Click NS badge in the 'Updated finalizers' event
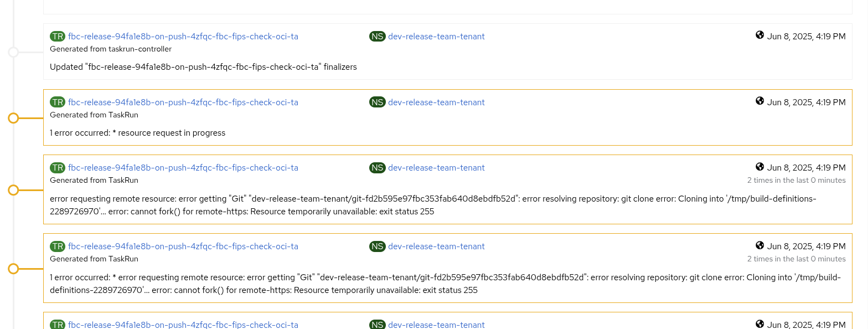The height and width of the screenshot is (329, 868). (x=378, y=37)
